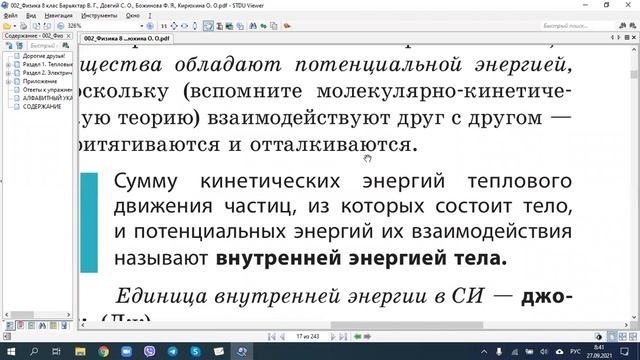Click the second contents panel toolbar icon
Screen dimensions: 640x360
coord(19,46)
